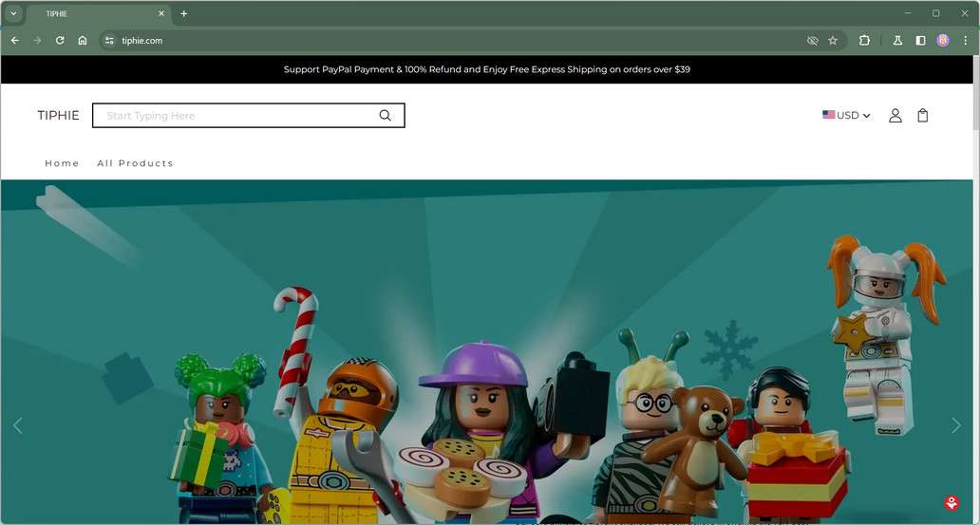The width and height of the screenshot is (980, 525).
Task: Open the USD currency dropdown
Action: click(x=846, y=116)
